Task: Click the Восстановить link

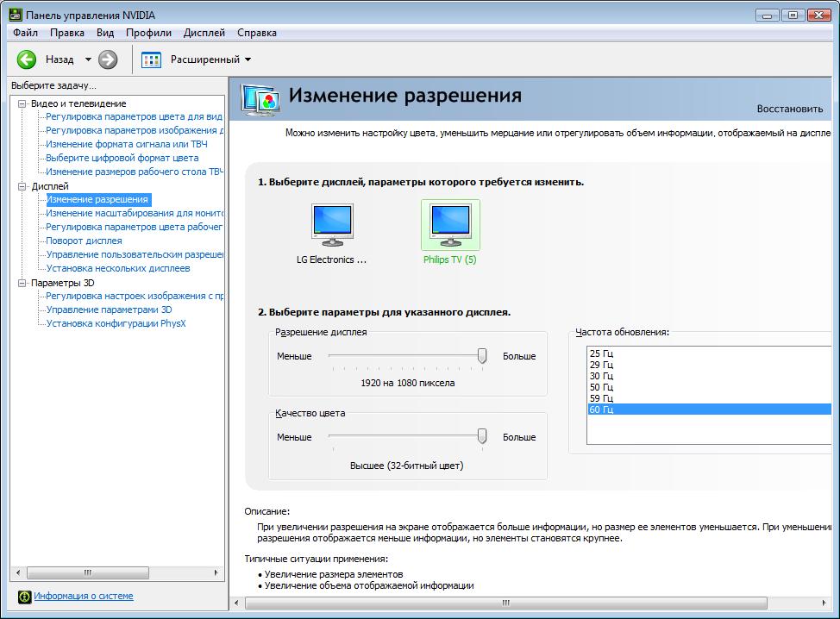Action: [790, 109]
